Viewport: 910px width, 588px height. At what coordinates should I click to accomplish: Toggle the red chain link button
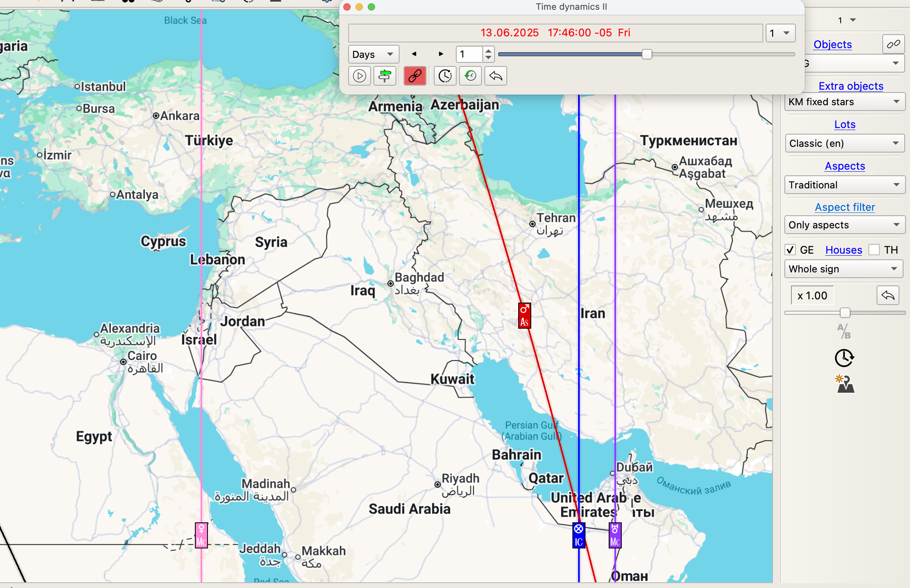click(x=415, y=76)
